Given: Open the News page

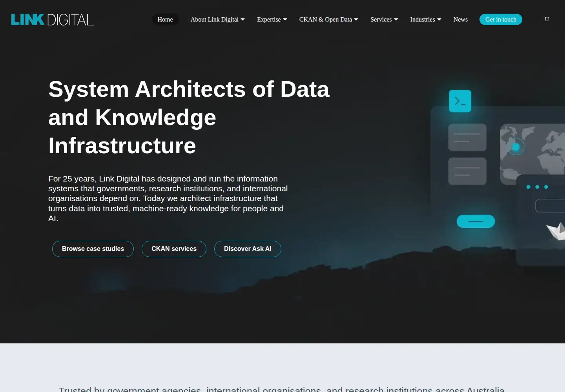Looking at the screenshot, I should (461, 20).
